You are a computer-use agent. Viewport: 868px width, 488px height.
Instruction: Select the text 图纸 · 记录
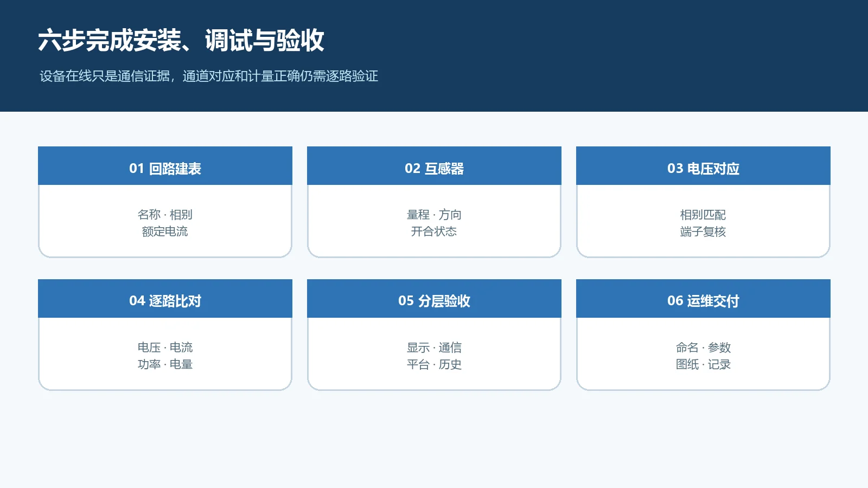(703, 364)
